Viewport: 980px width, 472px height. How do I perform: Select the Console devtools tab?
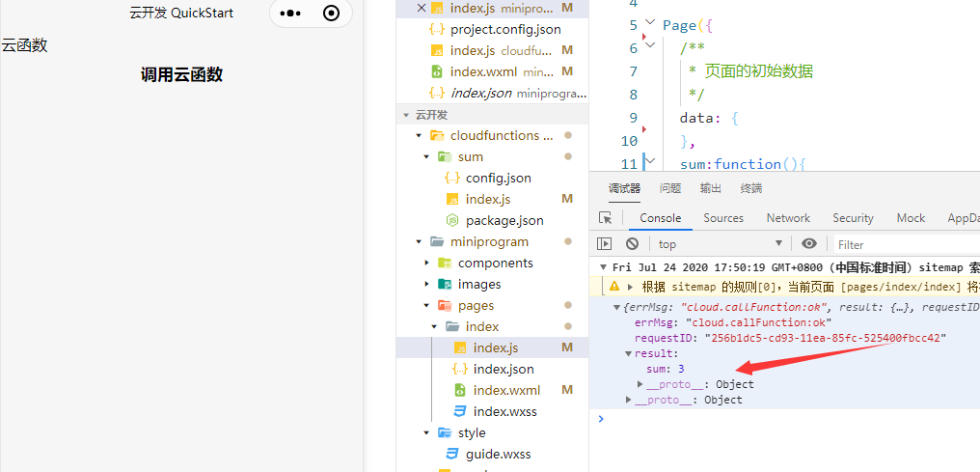(x=660, y=218)
